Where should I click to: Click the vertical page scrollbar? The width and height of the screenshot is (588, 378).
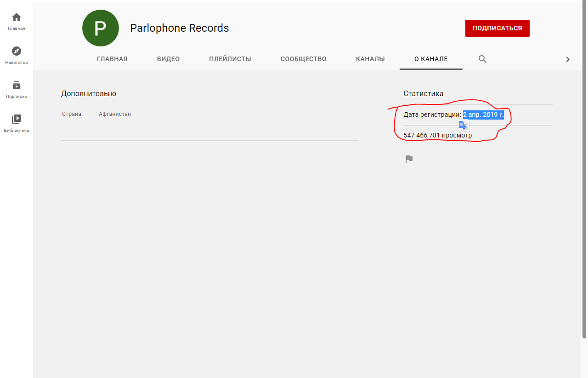click(x=584, y=169)
